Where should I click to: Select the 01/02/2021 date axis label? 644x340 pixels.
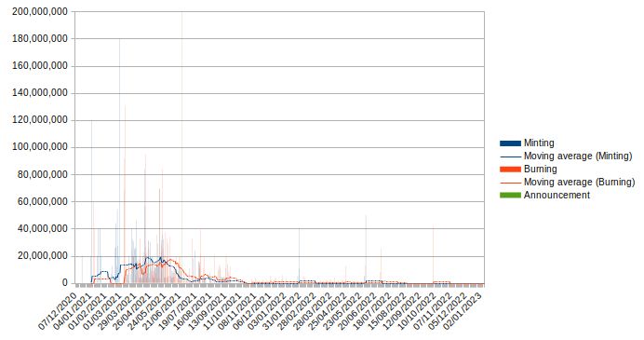[x=87, y=312]
